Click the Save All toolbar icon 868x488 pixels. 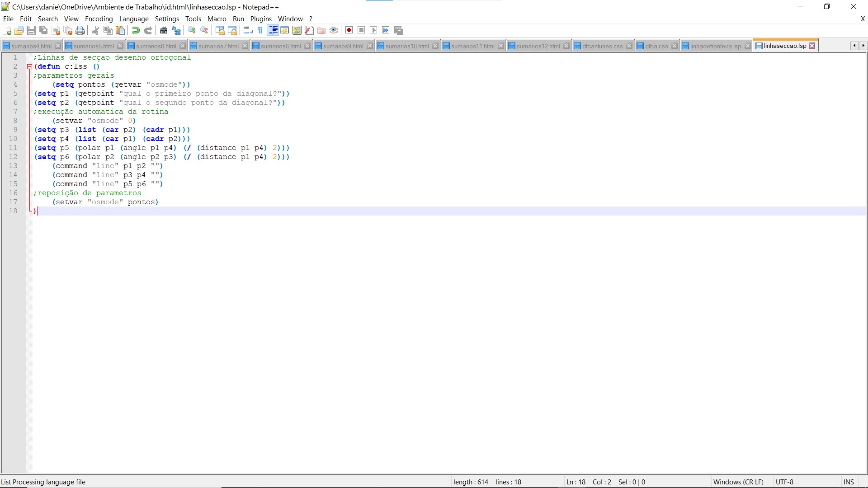[43, 30]
